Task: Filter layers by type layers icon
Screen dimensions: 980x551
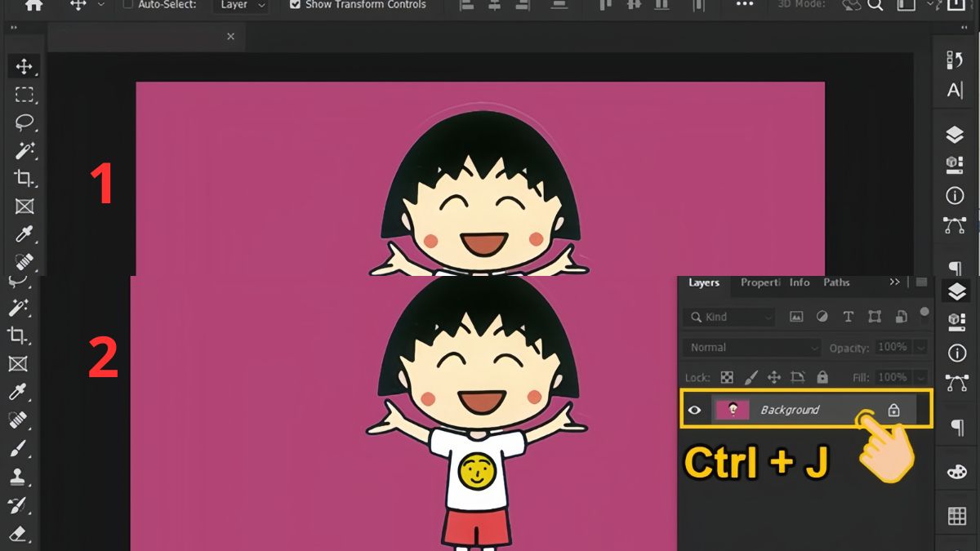Action: (848, 317)
